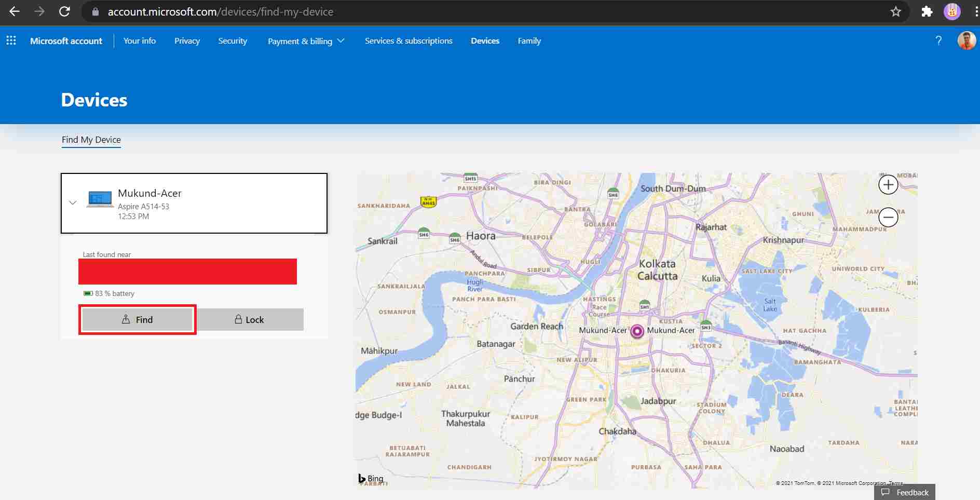This screenshot has height=500, width=980.
Task: Click the Find button
Action: pyautogui.click(x=138, y=319)
